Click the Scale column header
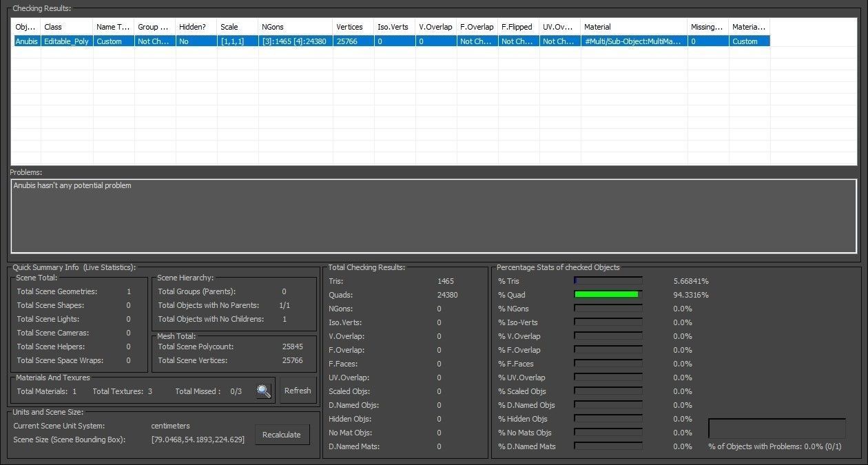This screenshot has width=868, height=465. point(238,27)
